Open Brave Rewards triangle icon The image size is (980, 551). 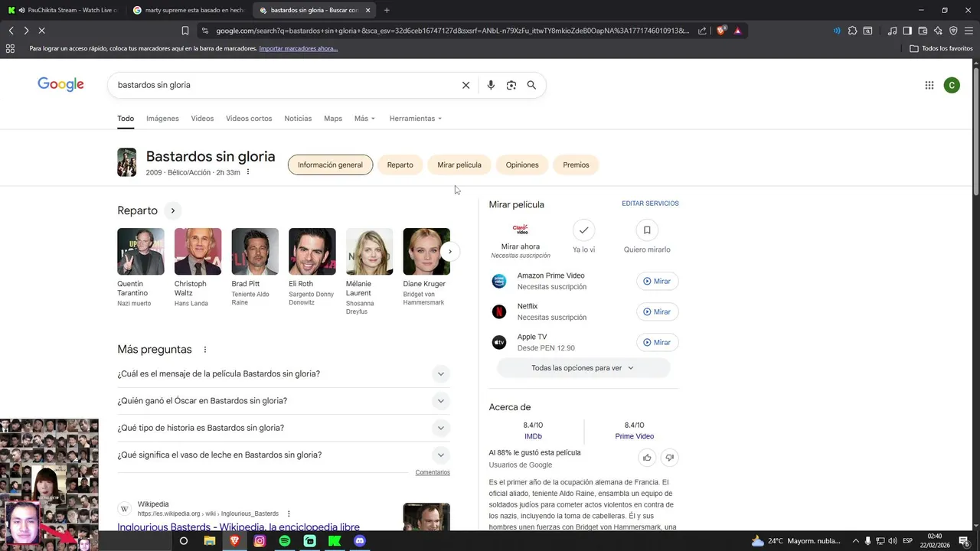click(x=737, y=31)
